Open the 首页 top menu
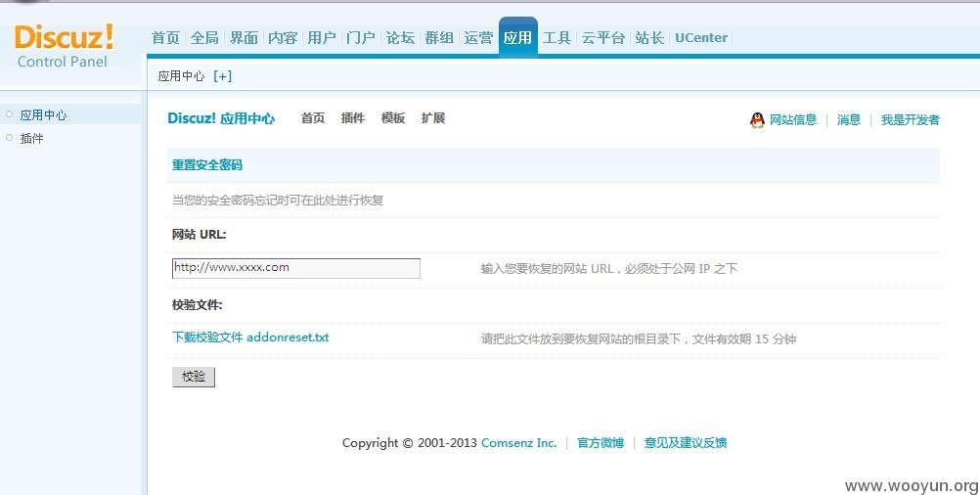980x495 pixels. click(x=165, y=38)
